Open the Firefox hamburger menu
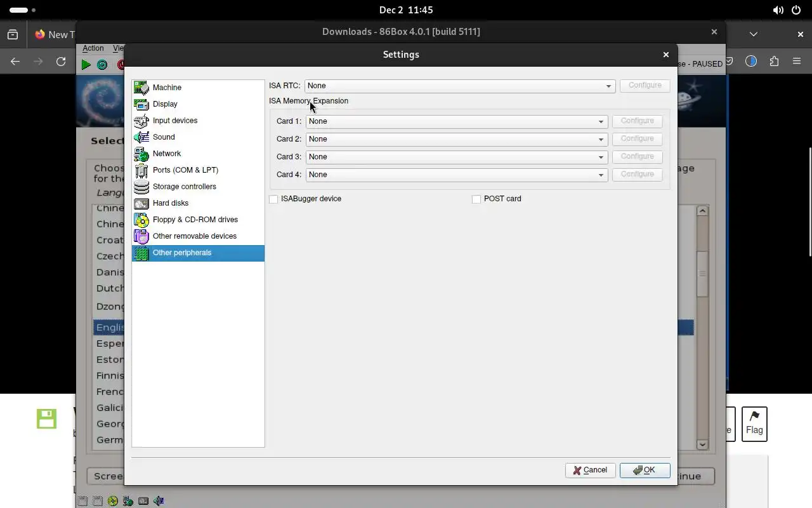 click(797, 62)
